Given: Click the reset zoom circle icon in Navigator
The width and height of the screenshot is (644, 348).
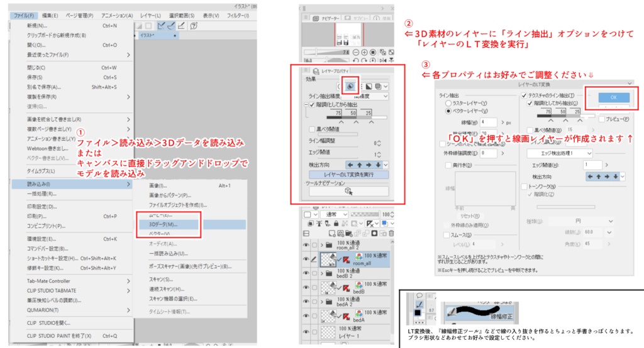Looking at the screenshot, I should (373, 52).
